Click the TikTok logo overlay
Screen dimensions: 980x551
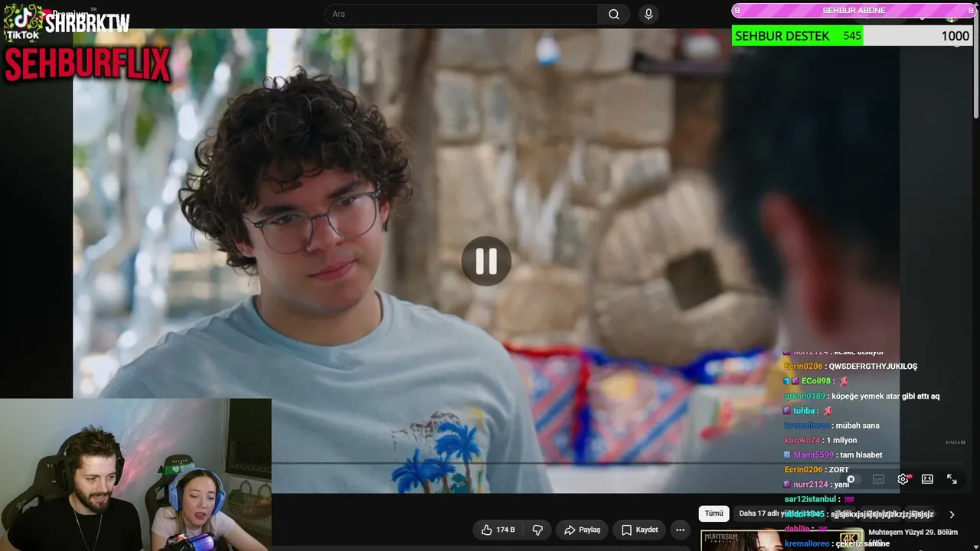[x=22, y=21]
